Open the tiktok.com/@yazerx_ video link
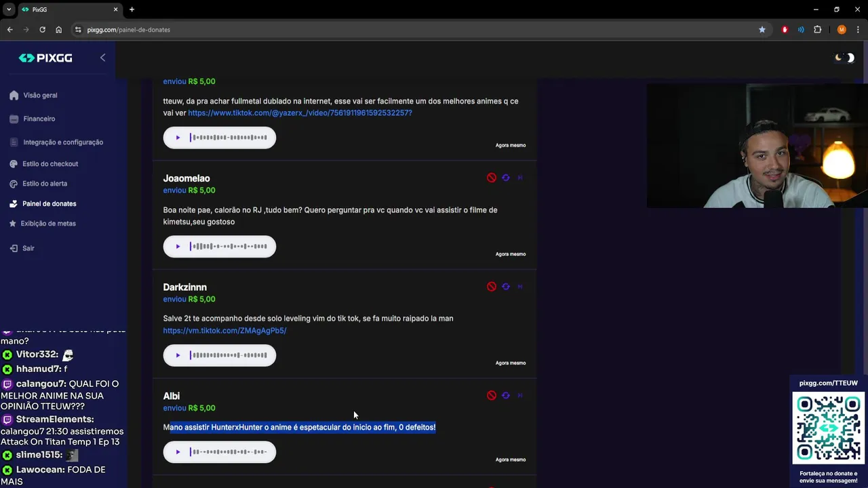The image size is (868, 488). (300, 113)
